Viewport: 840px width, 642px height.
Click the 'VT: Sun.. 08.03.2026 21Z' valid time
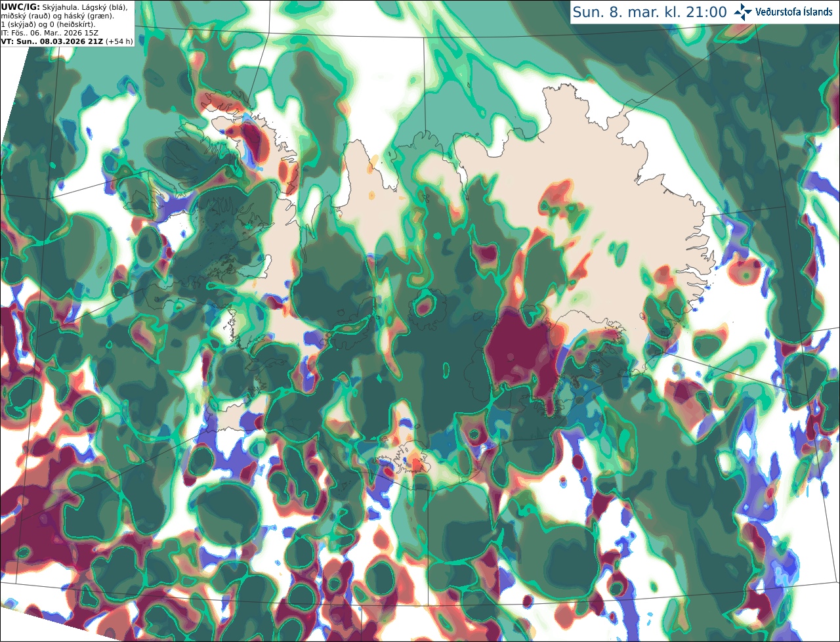52,41
